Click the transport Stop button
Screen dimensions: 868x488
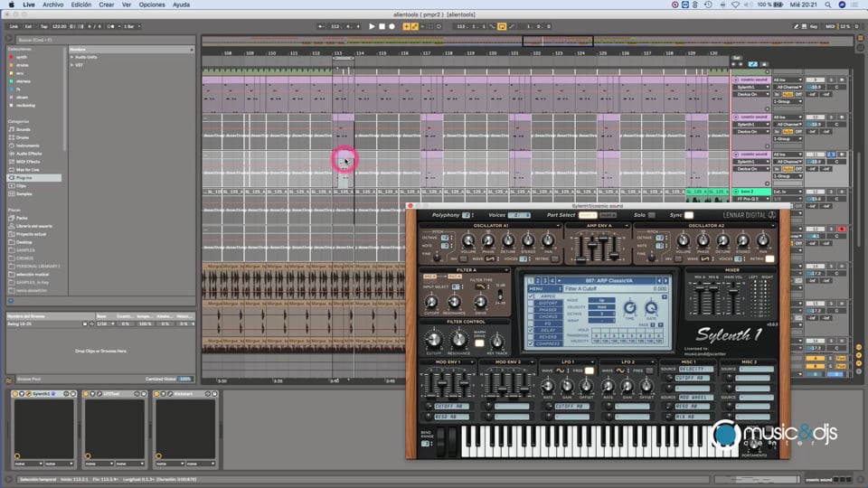coord(382,26)
